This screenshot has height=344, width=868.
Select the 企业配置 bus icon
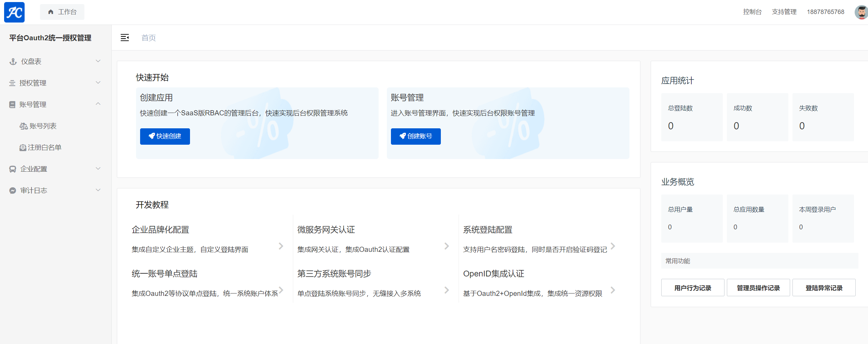coord(12,169)
